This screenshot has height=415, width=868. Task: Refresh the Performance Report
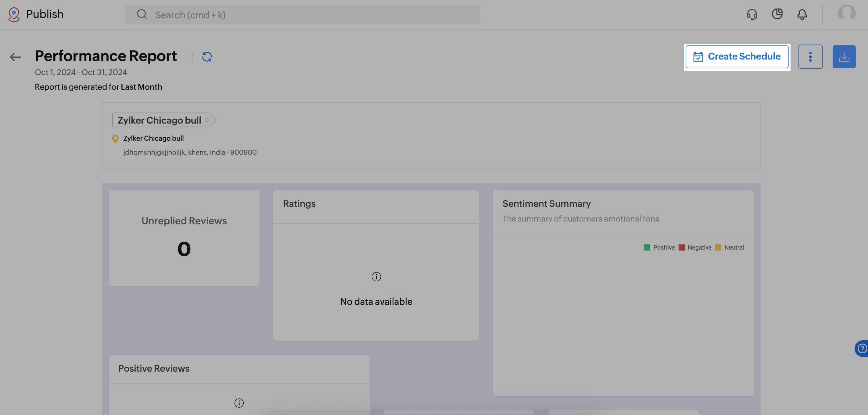[207, 57]
